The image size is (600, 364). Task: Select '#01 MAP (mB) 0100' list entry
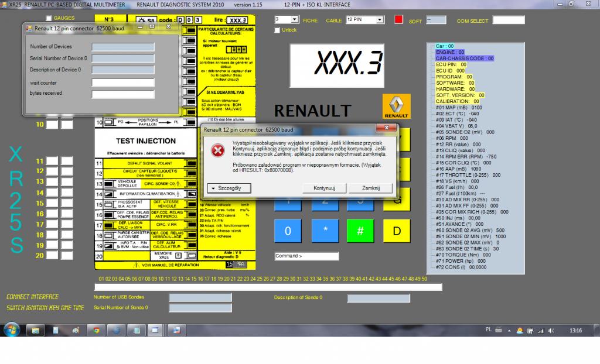pos(459,108)
